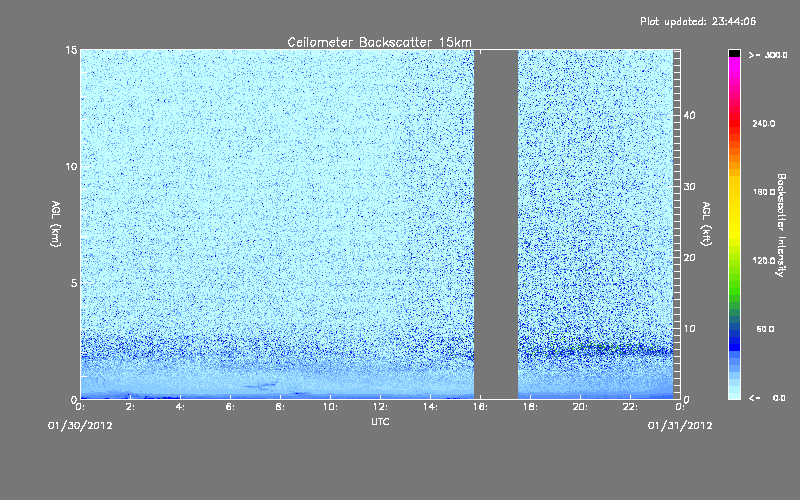Click the 40 kft tick label
800x500 pixels.
[x=689, y=115]
